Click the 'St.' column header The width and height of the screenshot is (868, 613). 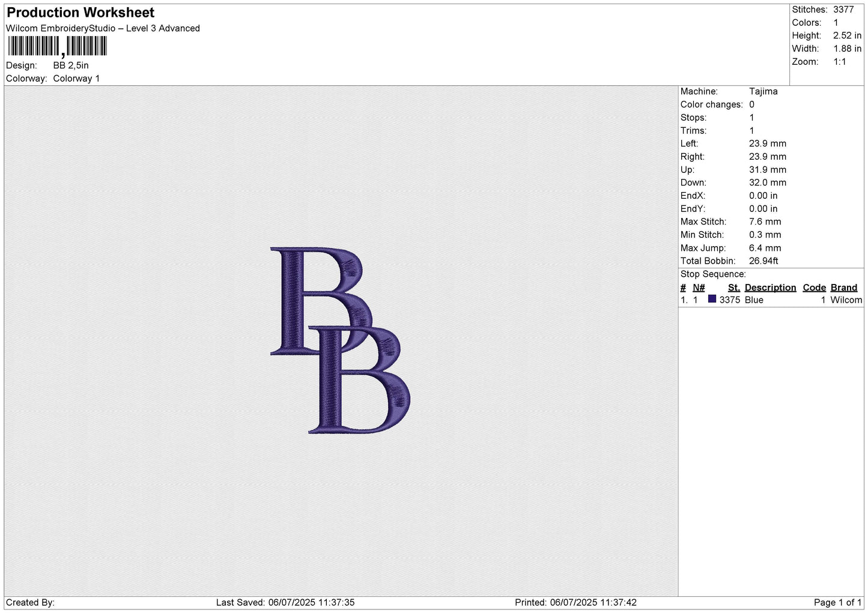click(x=733, y=288)
